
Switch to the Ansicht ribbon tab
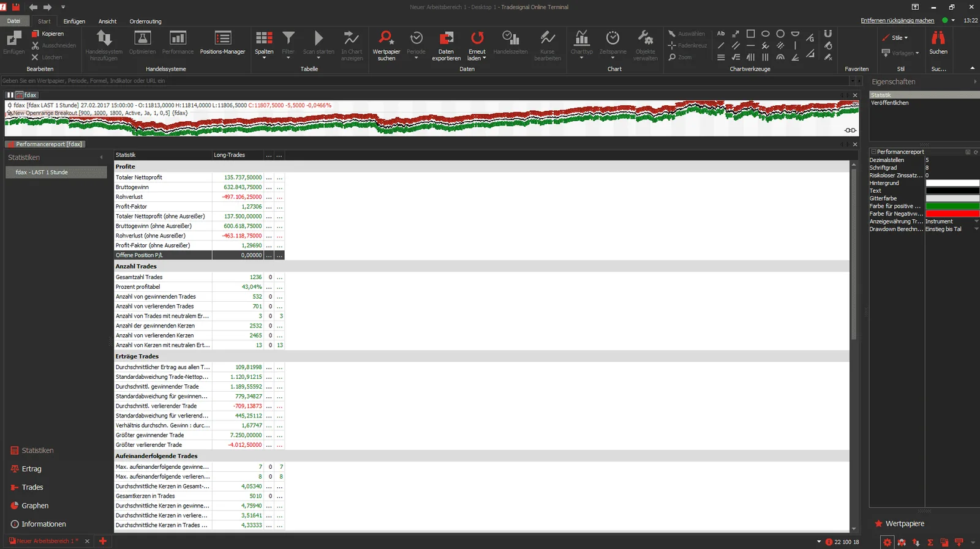[x=107, y=21]
